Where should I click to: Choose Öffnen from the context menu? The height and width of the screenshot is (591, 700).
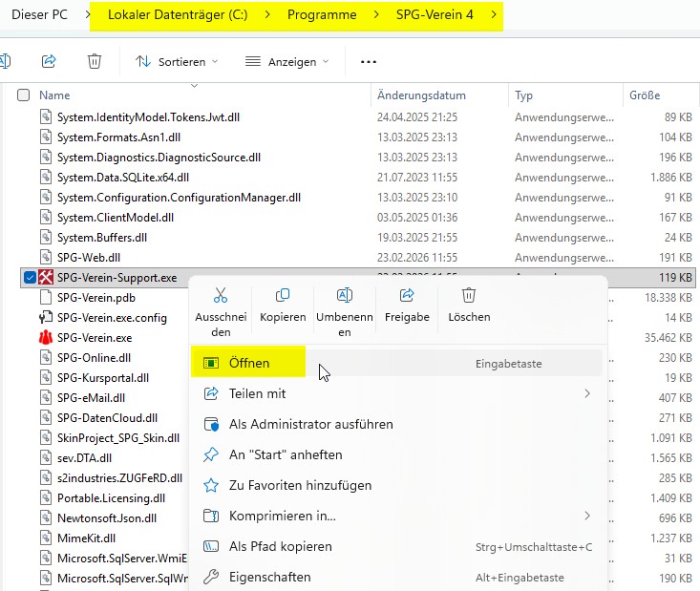249,364
